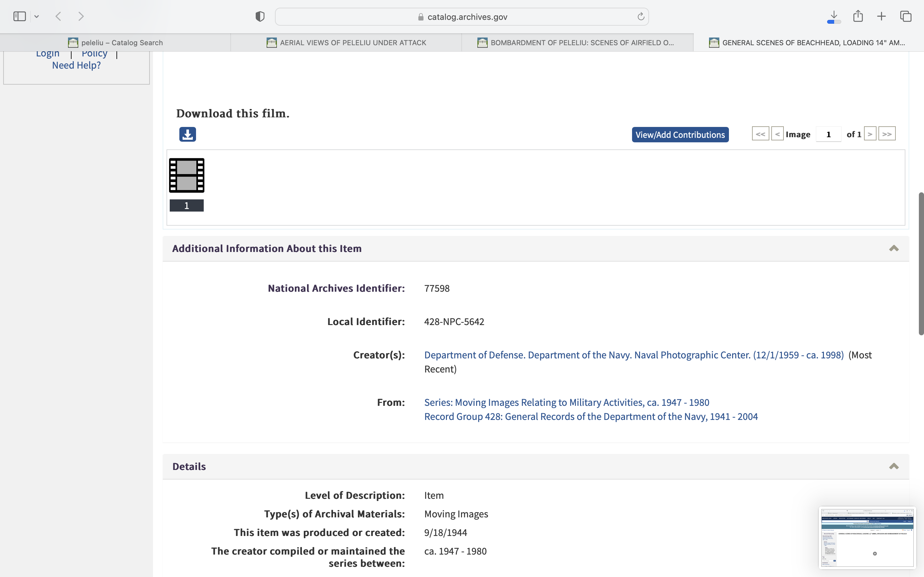This screenshot has height=577, width=924.
Task: Click the image number input field
Action: 828,134
